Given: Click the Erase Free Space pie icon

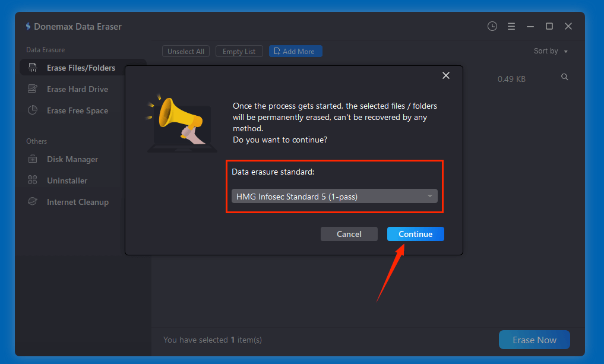Looking at the screenshot, I should pyautogui.click(x=33, y=110).
